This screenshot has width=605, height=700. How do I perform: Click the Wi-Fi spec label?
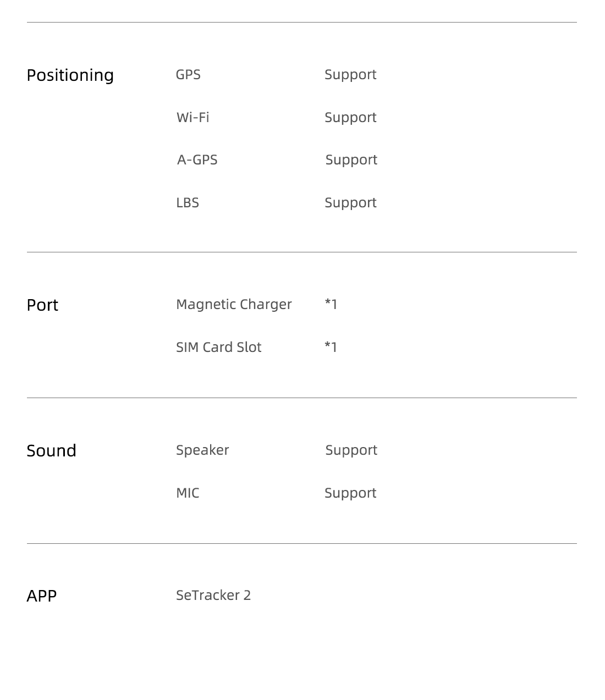[x=193, y=117]
